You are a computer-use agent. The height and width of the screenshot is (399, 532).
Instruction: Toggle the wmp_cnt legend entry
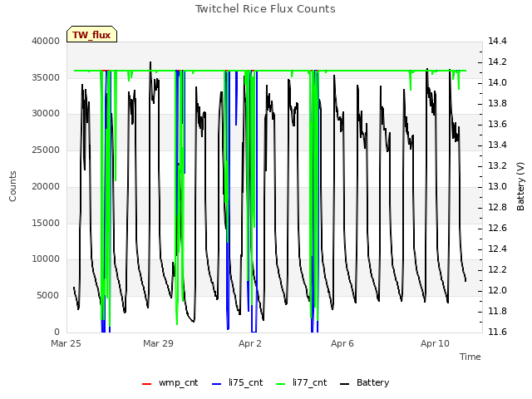[x=170, y=383]
